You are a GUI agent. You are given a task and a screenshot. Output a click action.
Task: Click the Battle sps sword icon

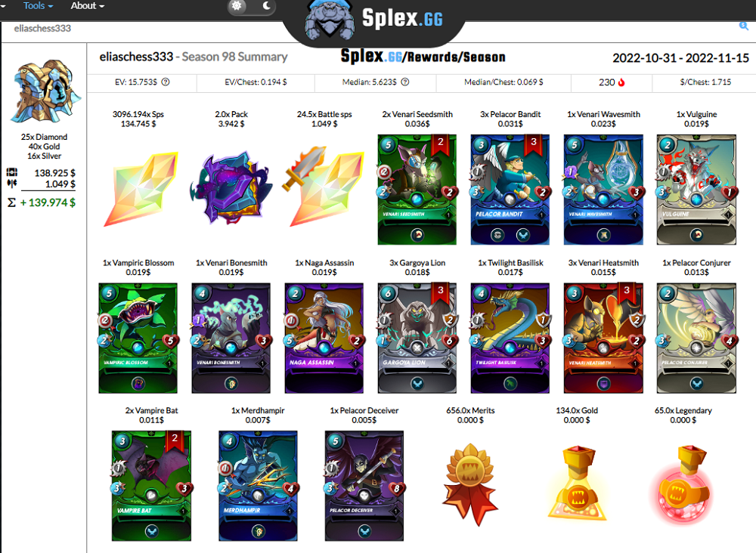pos(326,187)
